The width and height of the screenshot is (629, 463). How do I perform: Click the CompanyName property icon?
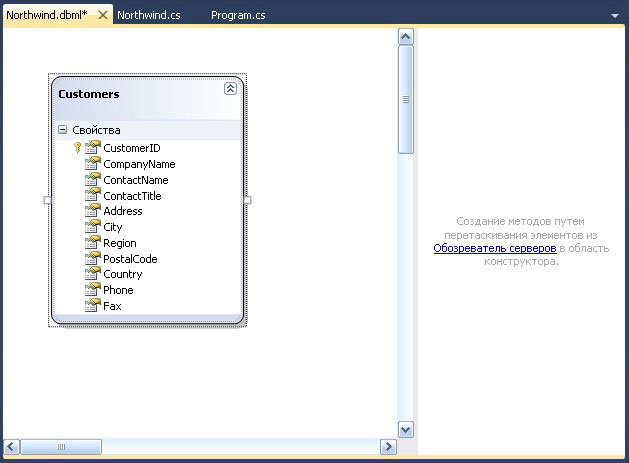coord(93,163)
